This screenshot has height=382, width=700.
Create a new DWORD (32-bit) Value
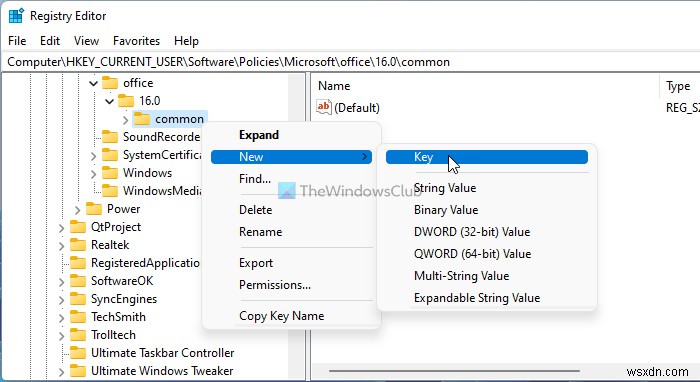pyautogui.click(x=472, y=232)
